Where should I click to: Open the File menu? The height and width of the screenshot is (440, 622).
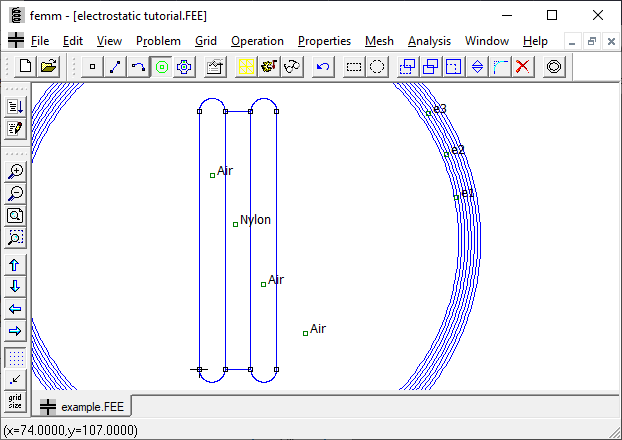click(39, 41)
